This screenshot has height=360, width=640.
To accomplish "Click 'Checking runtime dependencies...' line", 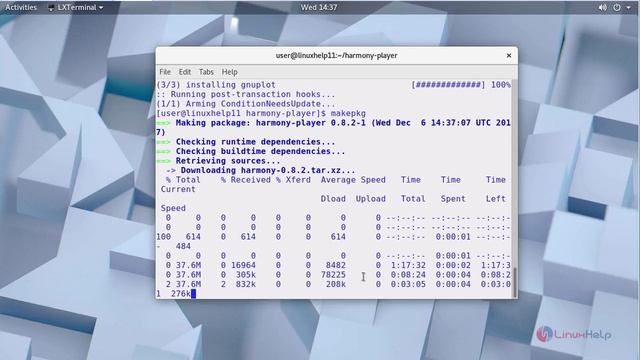I will (x=256, y=142).
